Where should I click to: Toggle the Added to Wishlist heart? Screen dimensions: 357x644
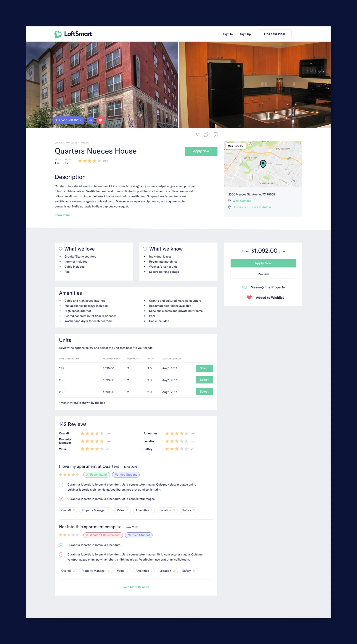tap(249, 297)
